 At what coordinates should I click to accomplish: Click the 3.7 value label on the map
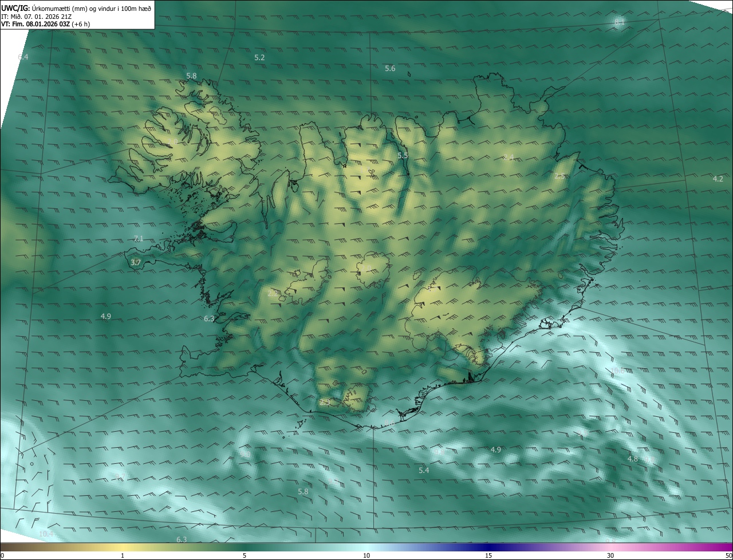[x=136, y=262]
